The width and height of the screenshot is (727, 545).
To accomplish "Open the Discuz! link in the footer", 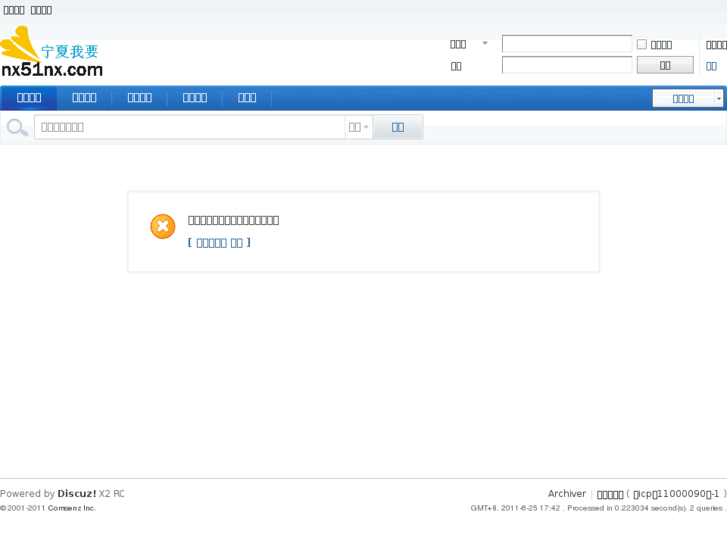I will pyautogui.click(x=77, y=494).
